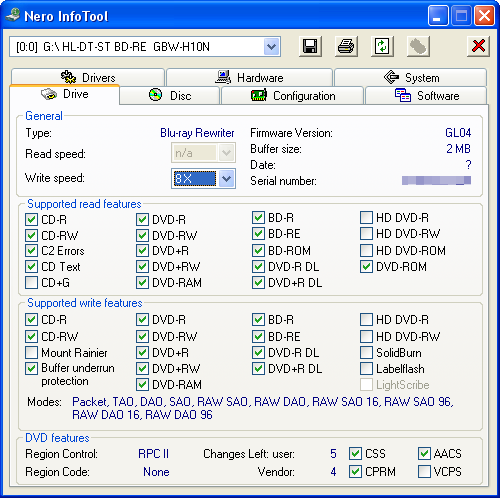This screenshot has height=498, width=500.
Task: Click the RPC II region control value
Action: click(153, 454)
